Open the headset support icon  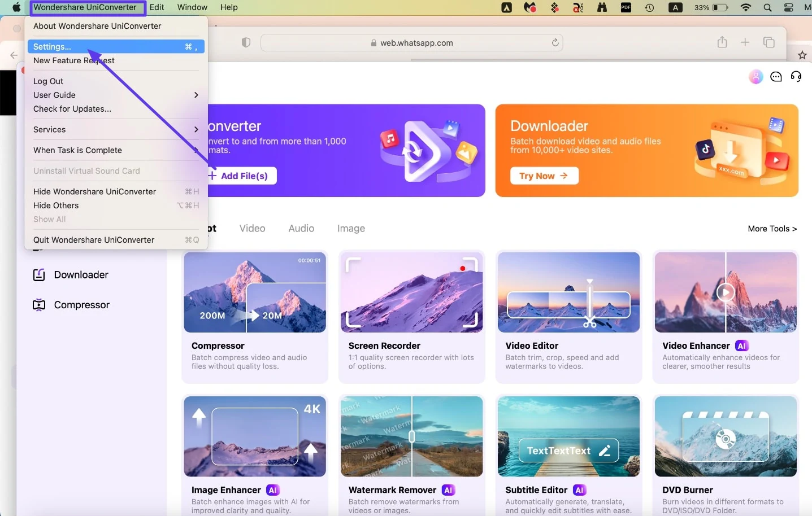[x=796, y=77]
